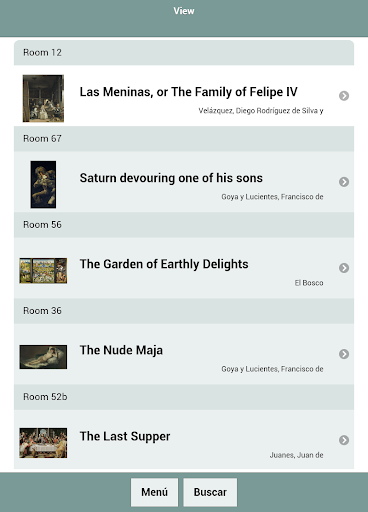Select the Room 67 section header
This screenshot has width=368, height=512.
click(184, 139)
